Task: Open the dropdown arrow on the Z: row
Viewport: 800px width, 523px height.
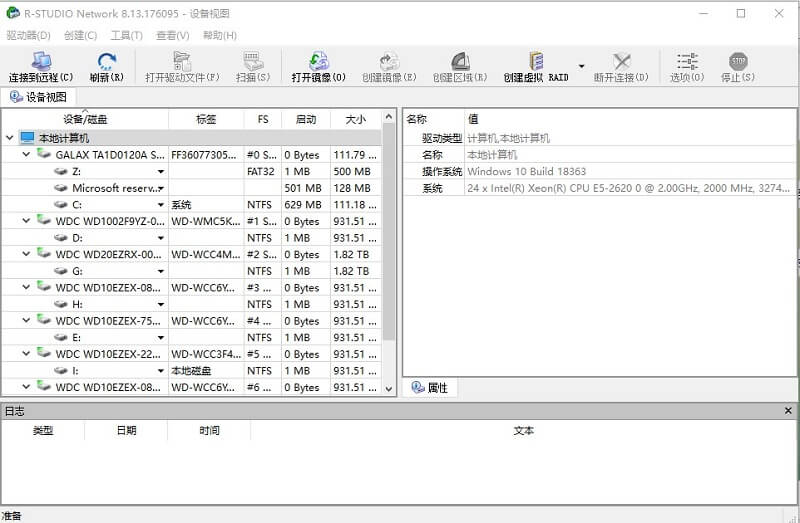Action: coord(161,172)
